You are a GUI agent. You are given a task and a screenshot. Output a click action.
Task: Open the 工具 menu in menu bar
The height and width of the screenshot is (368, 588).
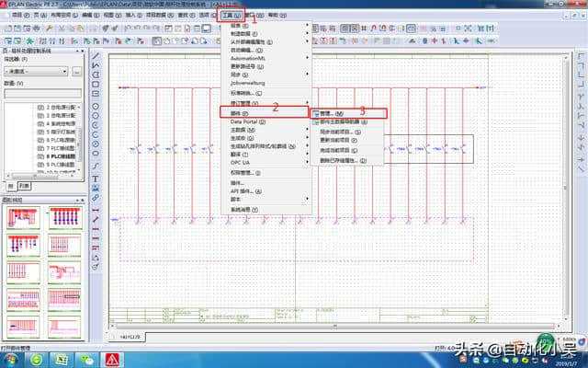232,16
